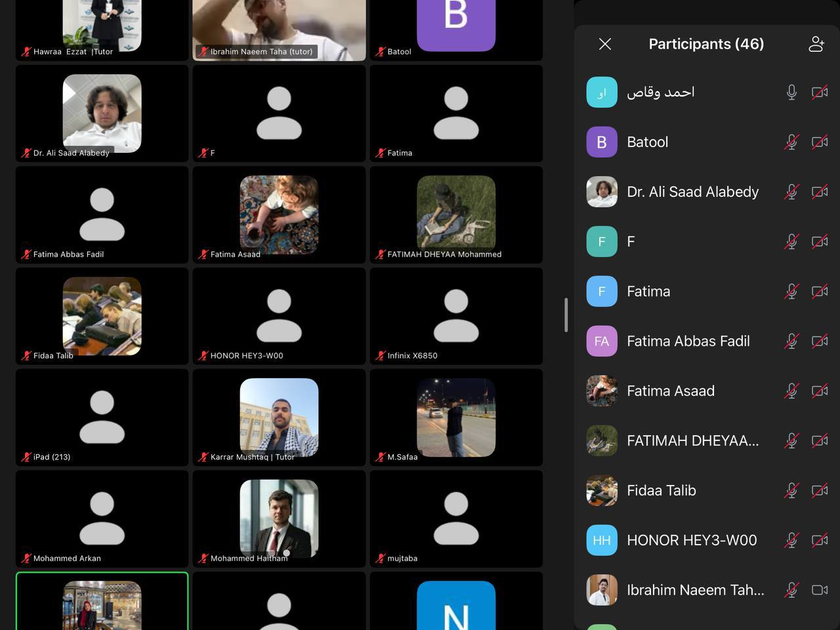Select the Hawraa Ezzat |Tutor video tile

click(102, 30)
